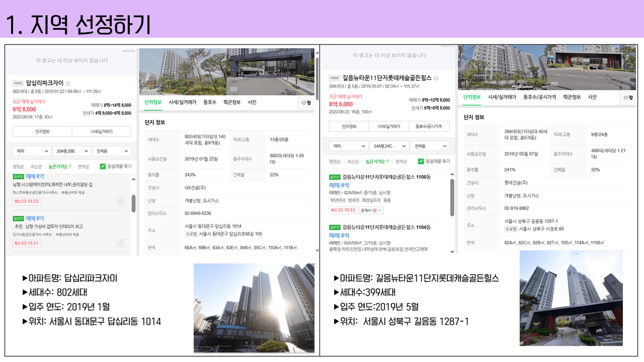Sort 답십리파크자이 listings by 최신순

[37, 167]
